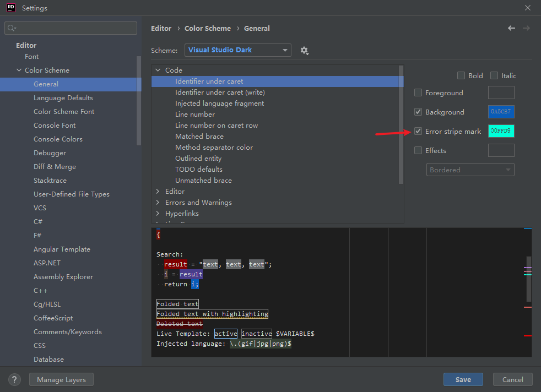
Task: Click the empty Foreground color swatch
Action: pyautogui.click(x=501, y=92)
